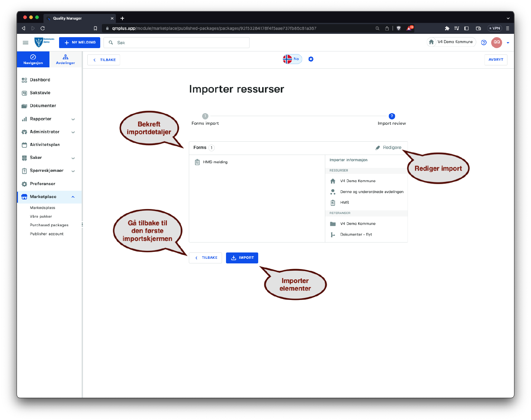
Task: Toggle the Norwegian language switch
Action: [292, 59]
